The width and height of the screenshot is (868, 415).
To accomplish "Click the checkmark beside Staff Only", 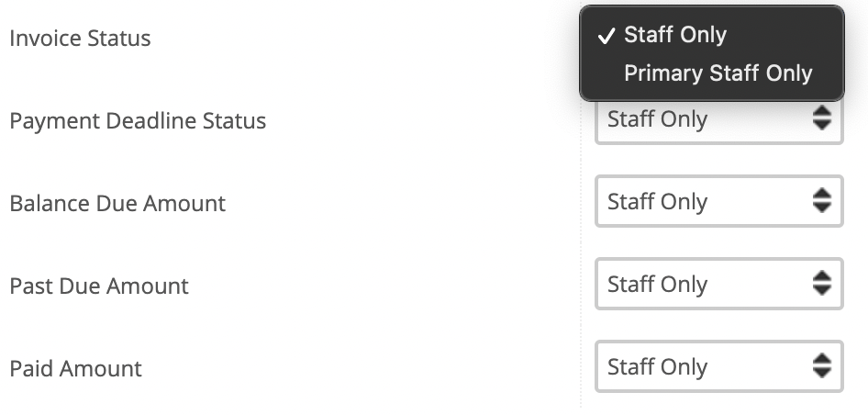I will pyautogui.click(x=606, y=36).
